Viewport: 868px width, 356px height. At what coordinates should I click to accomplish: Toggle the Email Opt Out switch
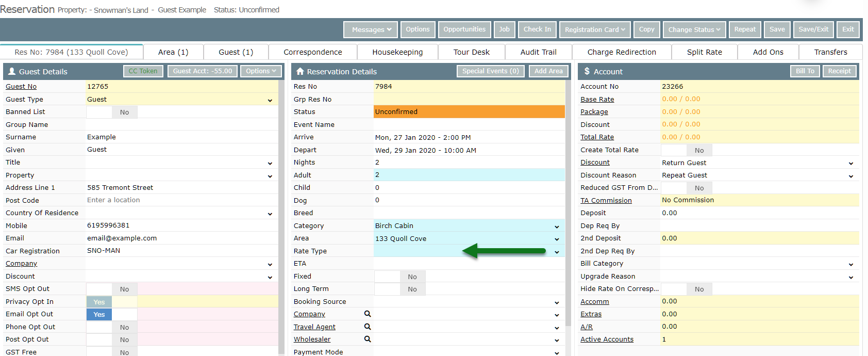(x=112, y=314)
